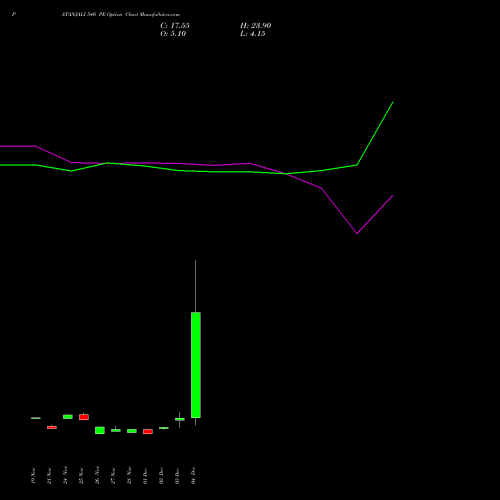This screenshot has height=500, width=500.
Task: Click the single letter 'P' at top left
Action: [x=14, y=15]
